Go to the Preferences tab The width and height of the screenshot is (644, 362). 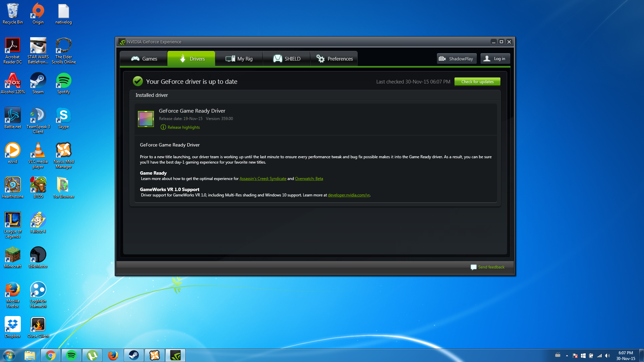tap(334, 59)
